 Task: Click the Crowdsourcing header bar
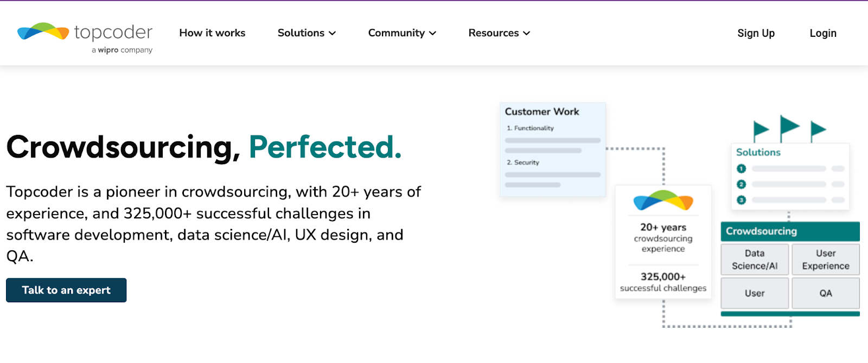tap(790, 231)
